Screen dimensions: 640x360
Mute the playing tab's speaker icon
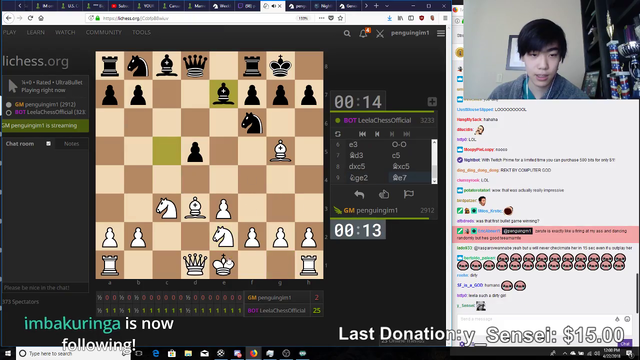pyautogui.click(x=274, y=6)
